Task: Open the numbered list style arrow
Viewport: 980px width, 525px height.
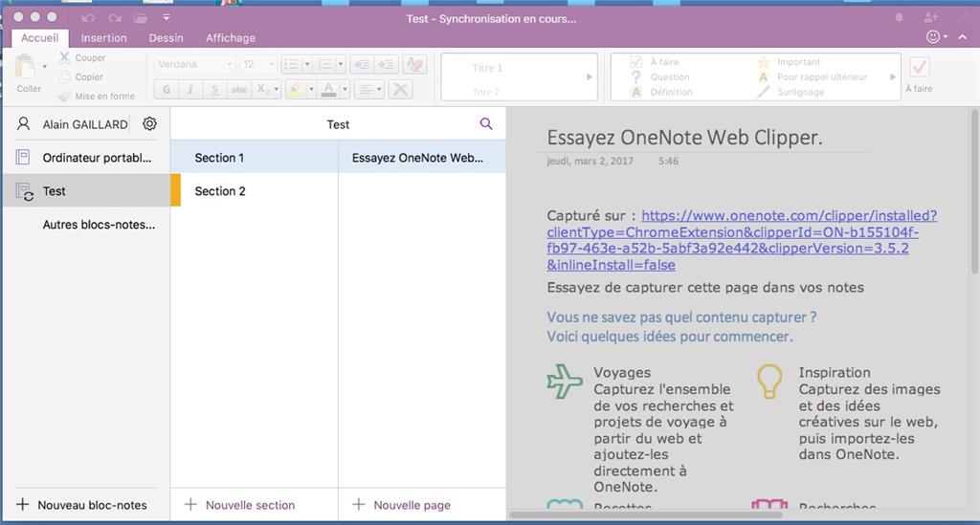Action: pos(341,64)
